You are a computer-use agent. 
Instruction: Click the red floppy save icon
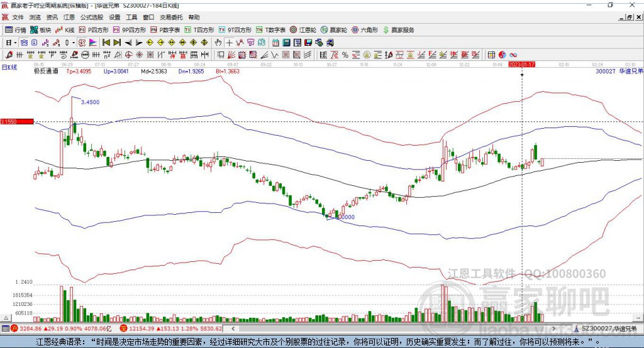tap(308, 43)
